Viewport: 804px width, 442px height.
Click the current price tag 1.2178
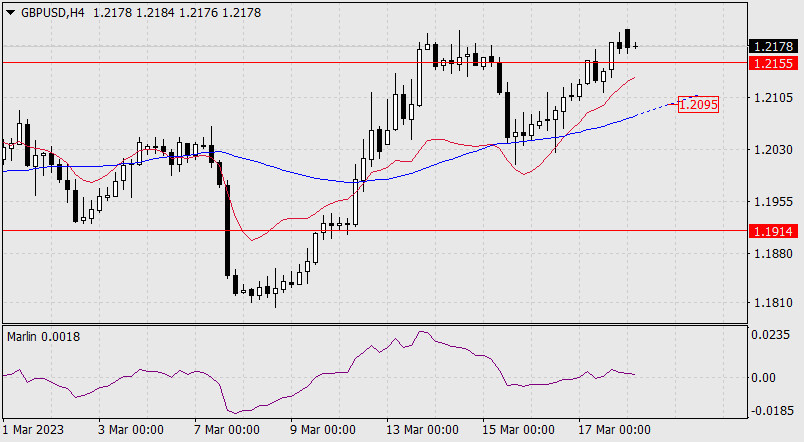pyautogui.click(x=773, y=46)
